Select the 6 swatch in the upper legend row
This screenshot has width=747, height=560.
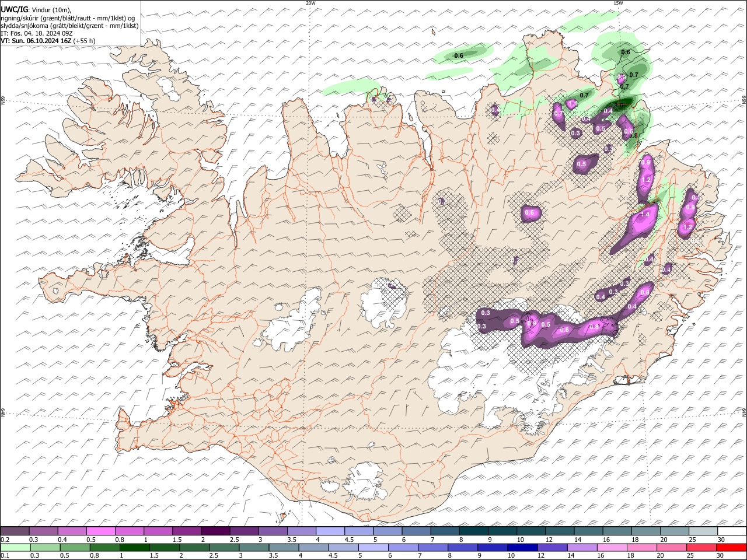tap(416, 531)
